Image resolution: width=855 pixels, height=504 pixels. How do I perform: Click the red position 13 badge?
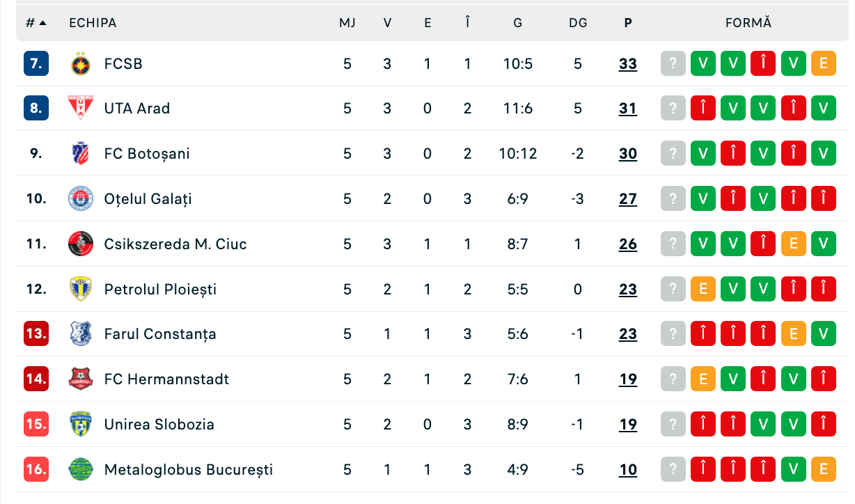pos(36,334)
